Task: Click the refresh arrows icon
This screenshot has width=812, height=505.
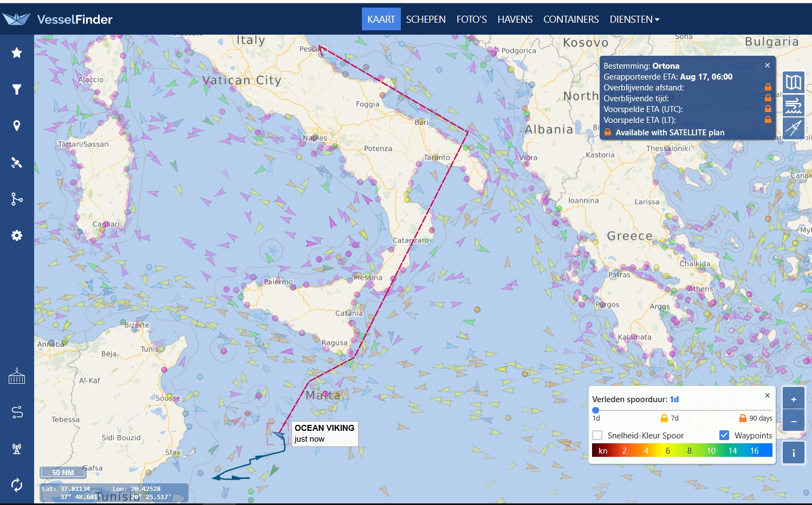Action: pyautogui.click(x=17, y=485)
